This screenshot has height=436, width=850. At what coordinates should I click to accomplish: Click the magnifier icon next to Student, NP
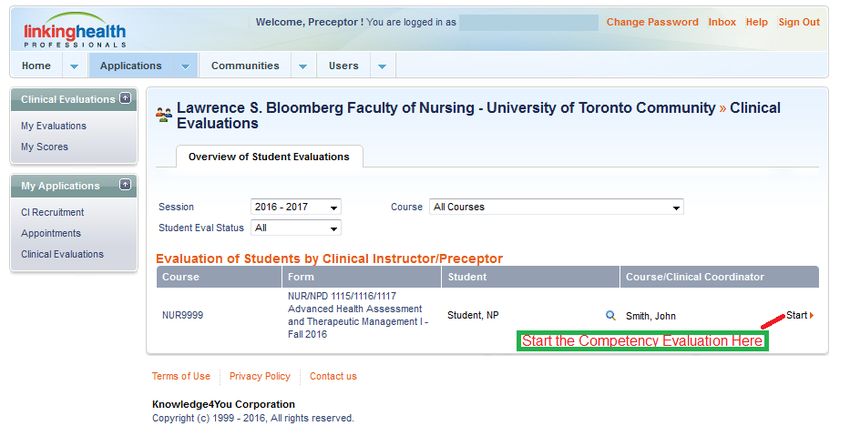coord(610,316)
